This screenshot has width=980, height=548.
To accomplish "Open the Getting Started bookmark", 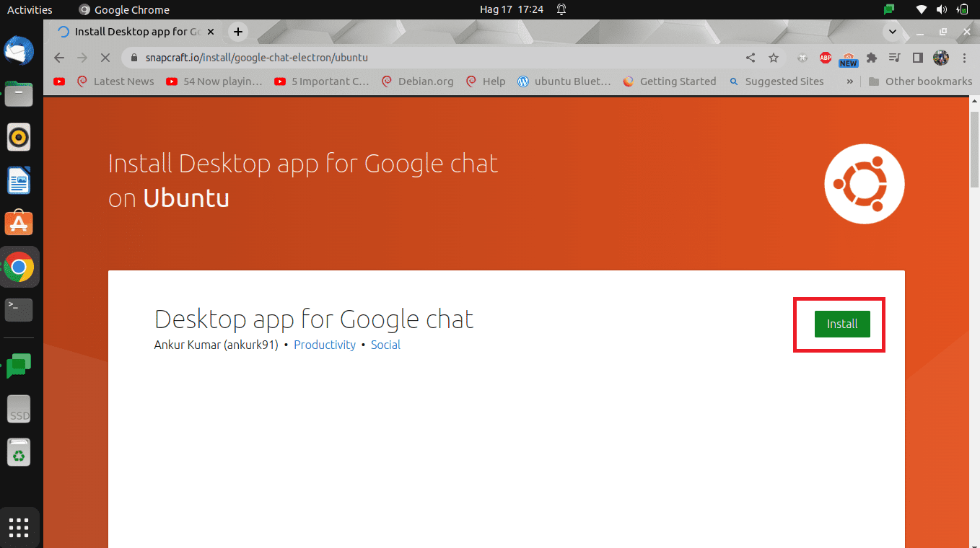I will [x=669, y=81].
